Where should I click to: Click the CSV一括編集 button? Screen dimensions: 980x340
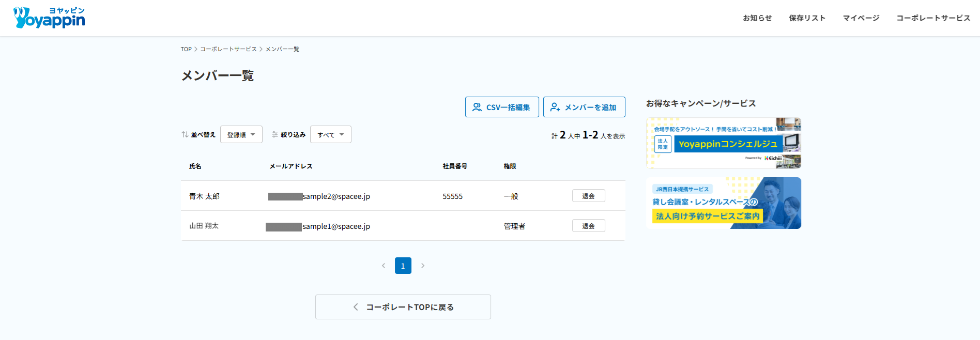[x=502, y=107]
